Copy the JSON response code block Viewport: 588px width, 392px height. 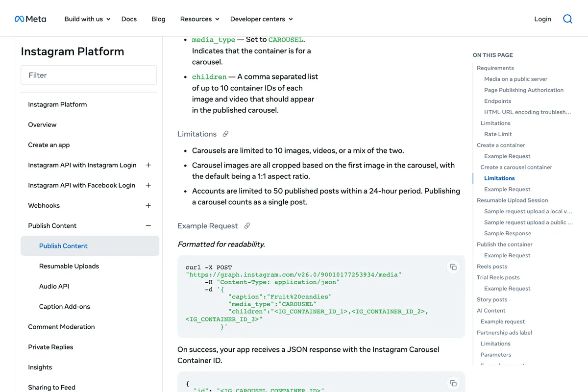(453, 383)
